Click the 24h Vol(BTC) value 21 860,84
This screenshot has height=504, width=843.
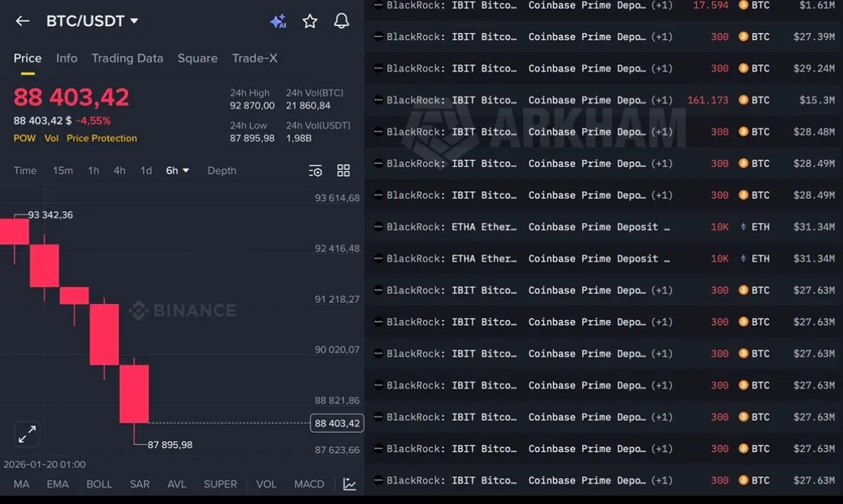[308, 106]
